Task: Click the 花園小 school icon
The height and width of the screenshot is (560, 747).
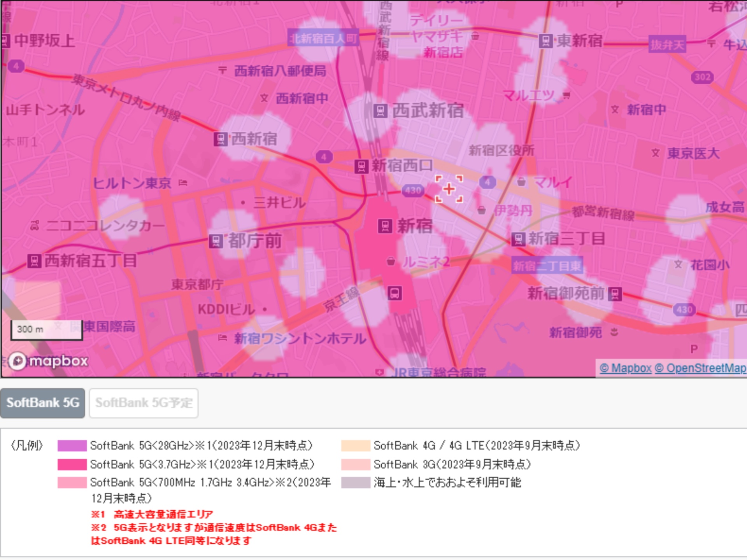Action: (678, 264)
